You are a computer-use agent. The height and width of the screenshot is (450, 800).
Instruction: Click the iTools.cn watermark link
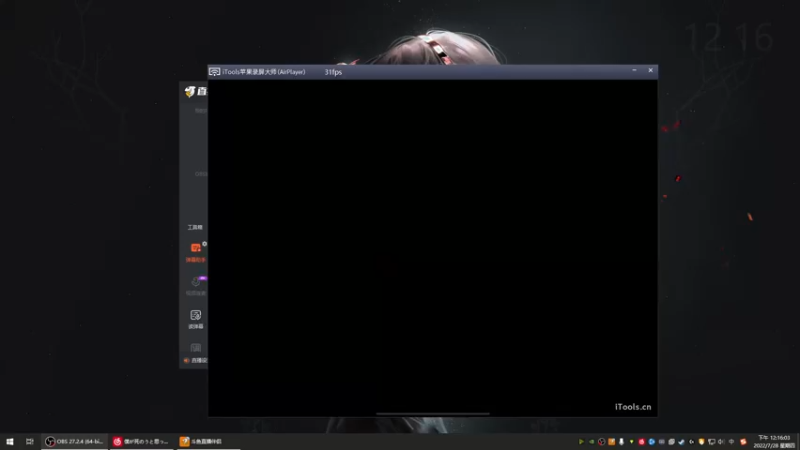(633, 407)
